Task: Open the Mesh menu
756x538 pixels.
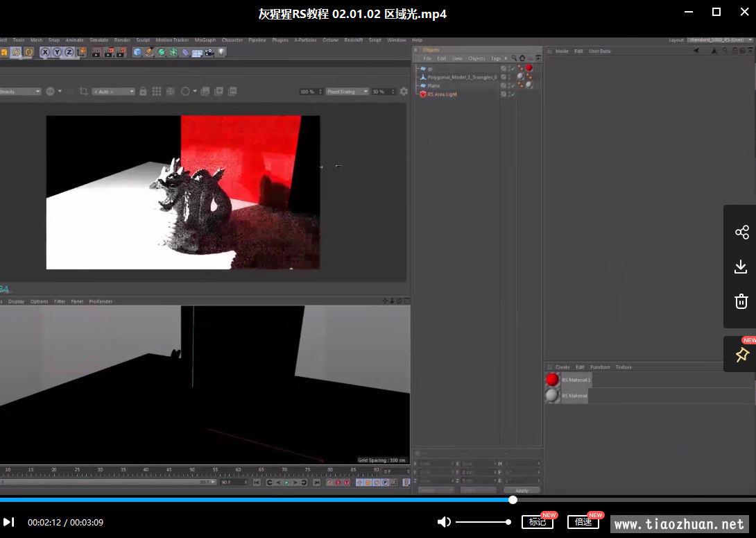Action: coord(37,40)
